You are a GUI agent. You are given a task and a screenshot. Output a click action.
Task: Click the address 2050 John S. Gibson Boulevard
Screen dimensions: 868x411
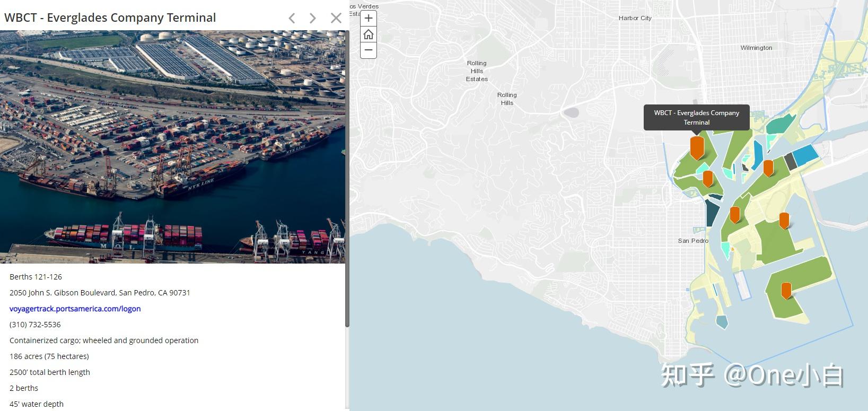[x=100, y=293]
